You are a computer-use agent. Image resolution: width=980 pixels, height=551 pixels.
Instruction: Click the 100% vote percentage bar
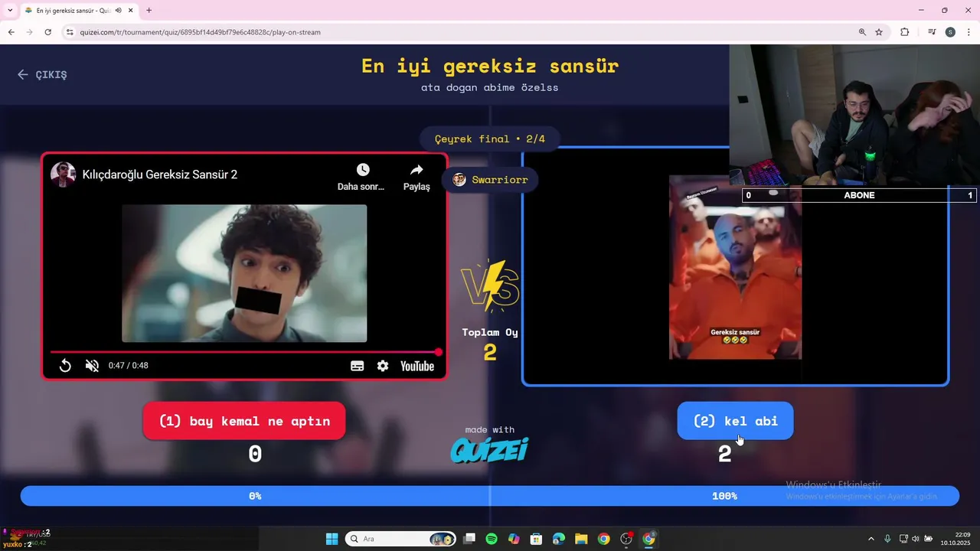tap(724, 496)
